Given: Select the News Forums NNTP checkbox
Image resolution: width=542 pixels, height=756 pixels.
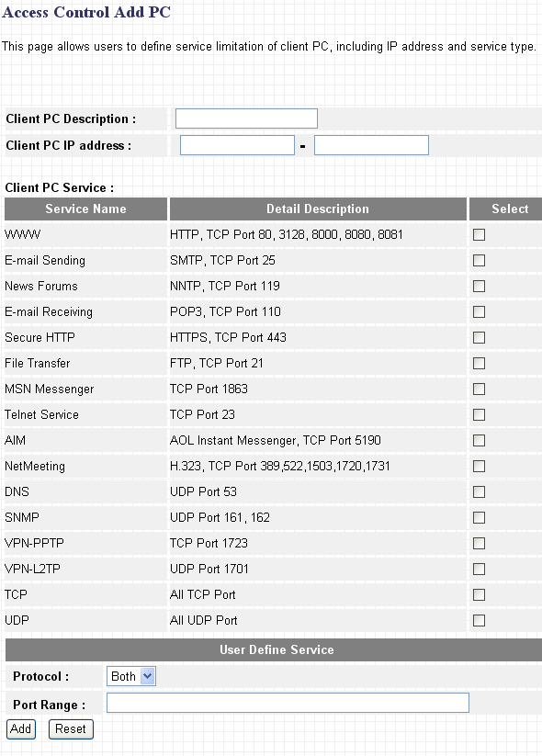Looking at the screenshot, I should tap(479, 286).
